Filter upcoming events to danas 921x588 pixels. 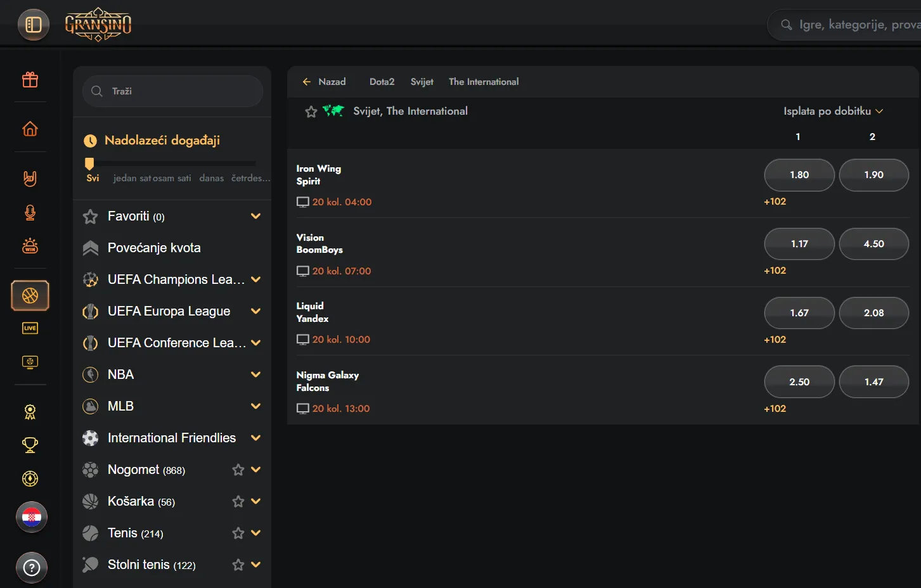tap(212, 178)
